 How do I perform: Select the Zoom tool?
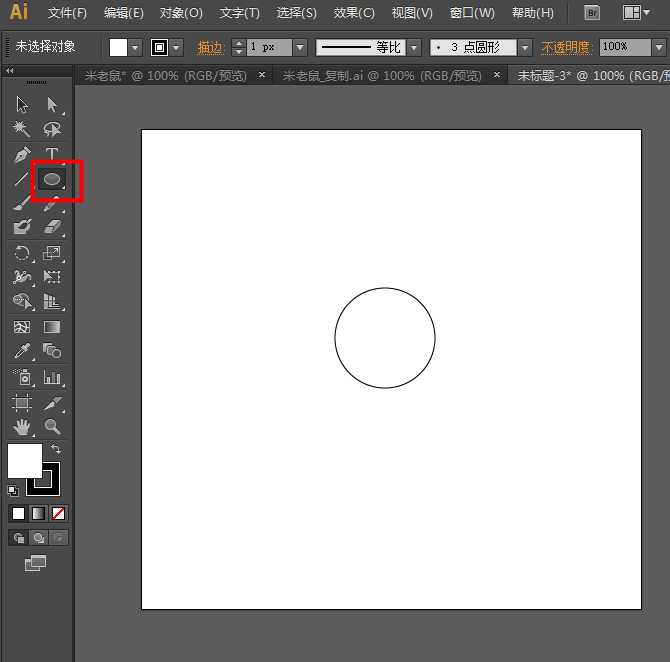52,427
